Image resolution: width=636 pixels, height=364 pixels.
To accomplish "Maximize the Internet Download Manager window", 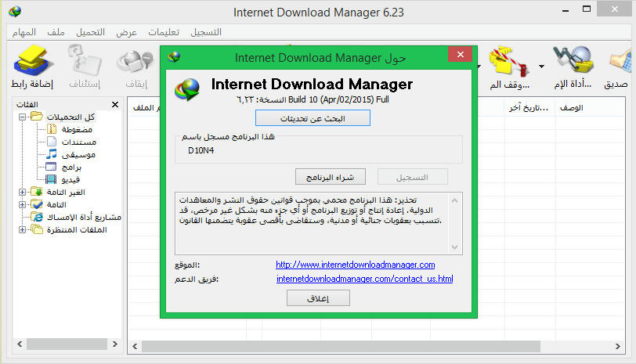I will [x=587, y=9].
